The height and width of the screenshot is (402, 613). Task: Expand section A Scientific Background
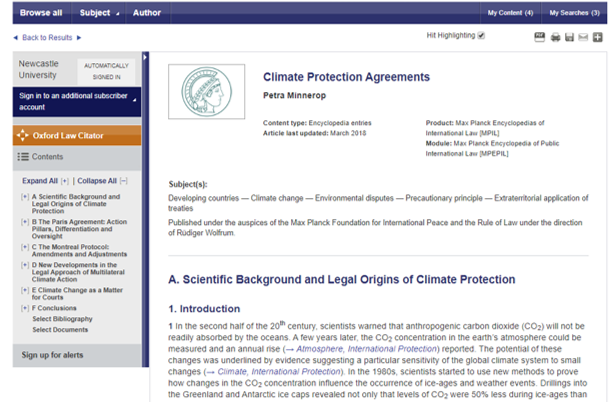point(23,196)
